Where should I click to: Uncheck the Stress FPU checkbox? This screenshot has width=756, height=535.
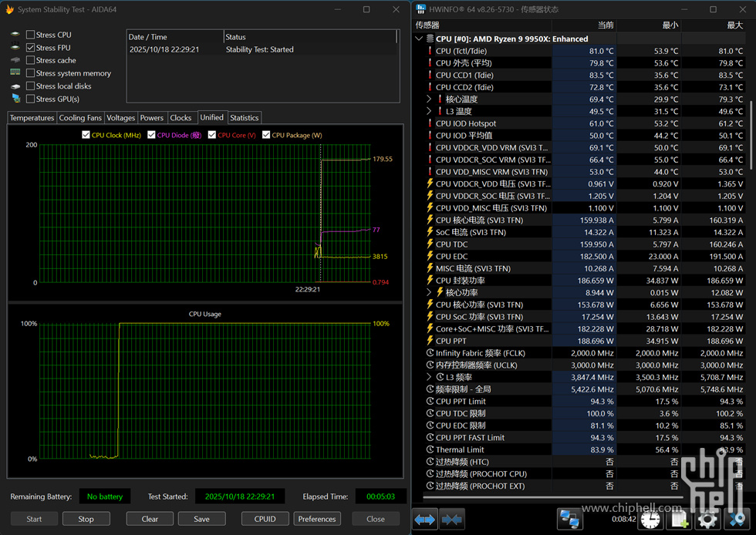(30, 48)
